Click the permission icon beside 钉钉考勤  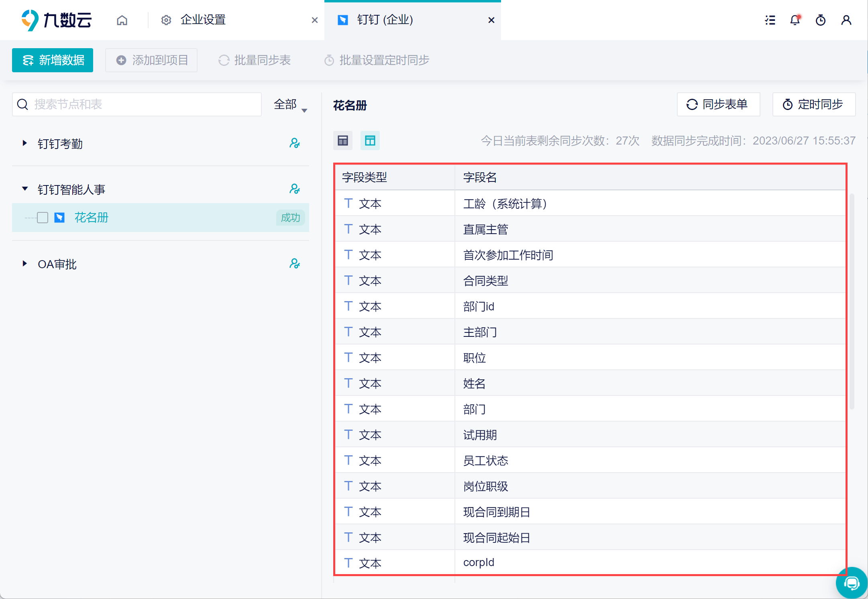pos(295,143)
